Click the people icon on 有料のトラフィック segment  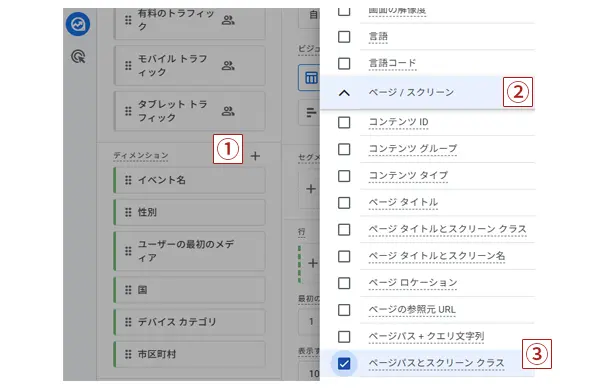228,20
